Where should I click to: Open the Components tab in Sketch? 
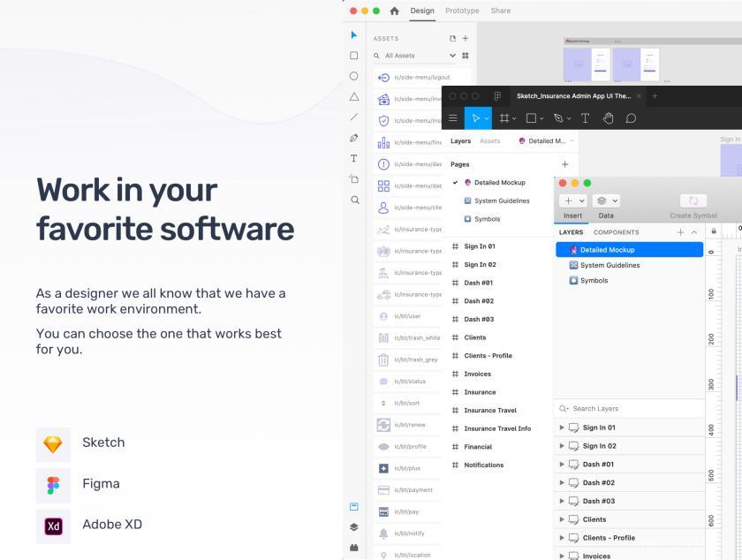pyautogui.click(x=617, y=232)
